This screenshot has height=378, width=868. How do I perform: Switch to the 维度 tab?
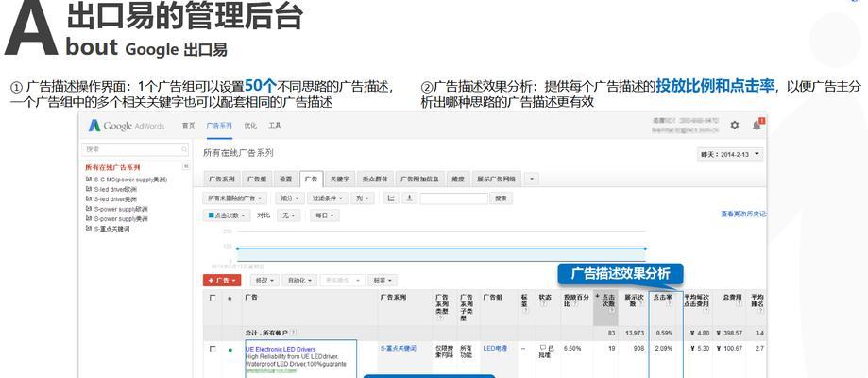tap(457, 179)
